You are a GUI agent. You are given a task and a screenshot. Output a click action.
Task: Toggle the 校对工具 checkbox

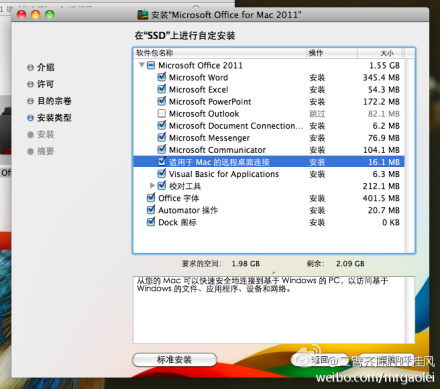(x=162, y=186)
